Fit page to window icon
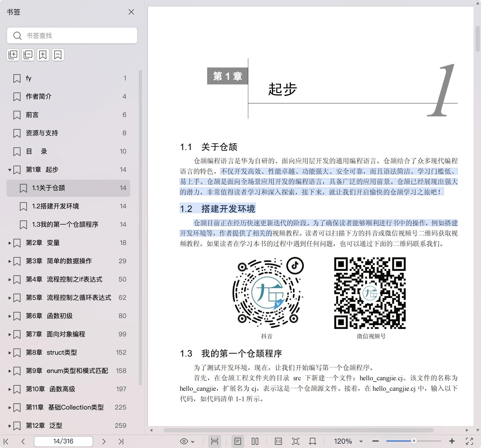481x448 pixels. [295, 441]
